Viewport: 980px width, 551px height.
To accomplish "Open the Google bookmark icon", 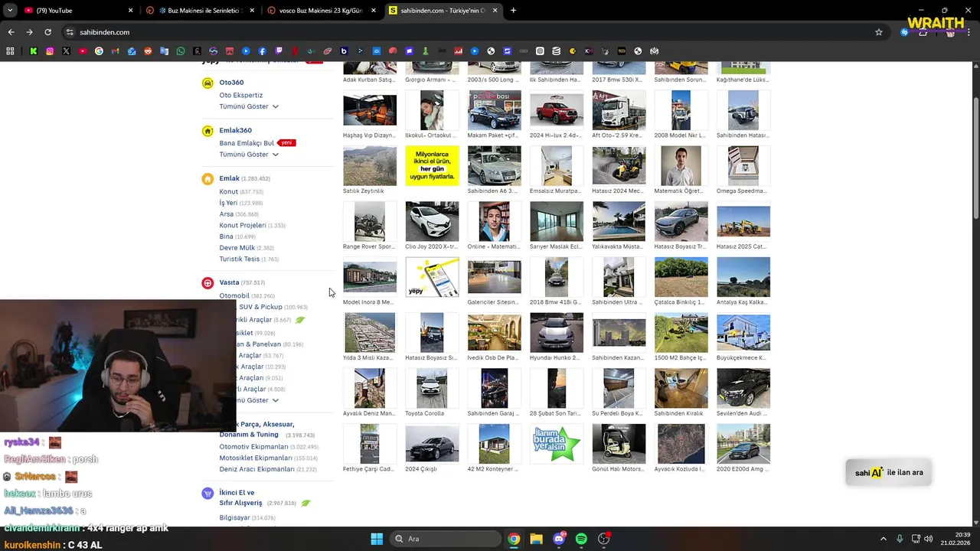I will click(x=99, y=51).
